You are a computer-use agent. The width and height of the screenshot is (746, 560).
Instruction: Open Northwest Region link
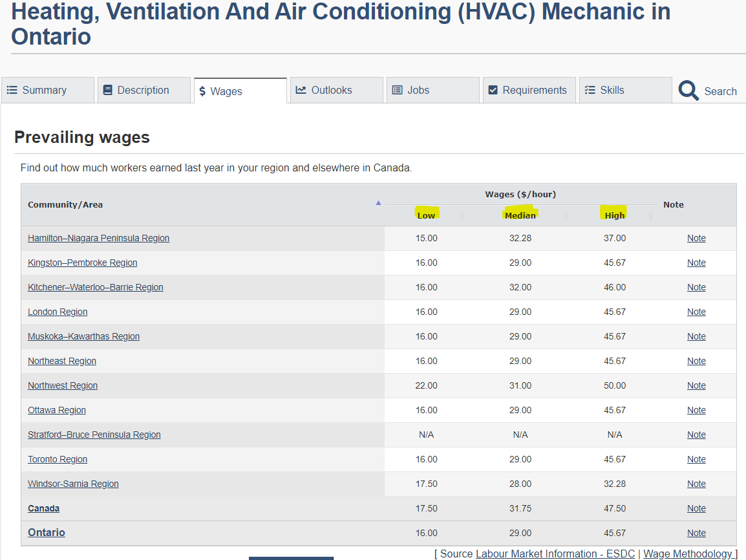coord(62,385)
